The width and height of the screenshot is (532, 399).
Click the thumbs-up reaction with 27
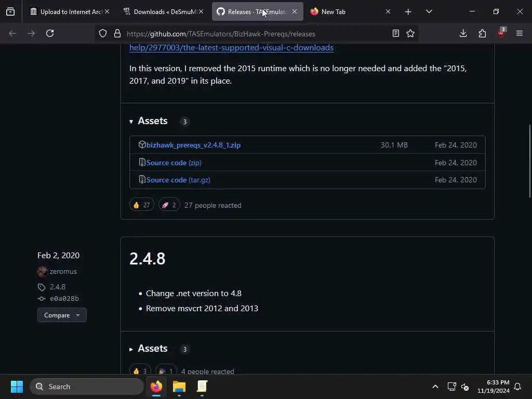tap(141, 205)
